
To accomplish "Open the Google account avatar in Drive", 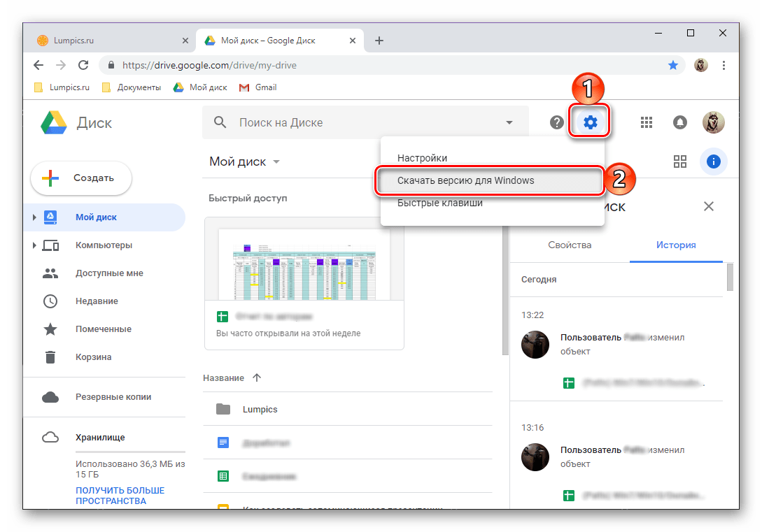I will (714, 122).
